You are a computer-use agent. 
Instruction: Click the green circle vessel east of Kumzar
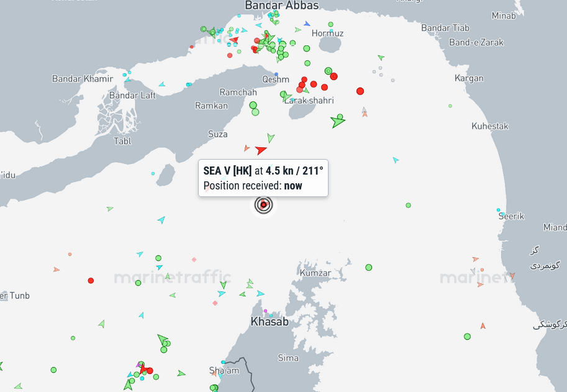click(368, 268)
